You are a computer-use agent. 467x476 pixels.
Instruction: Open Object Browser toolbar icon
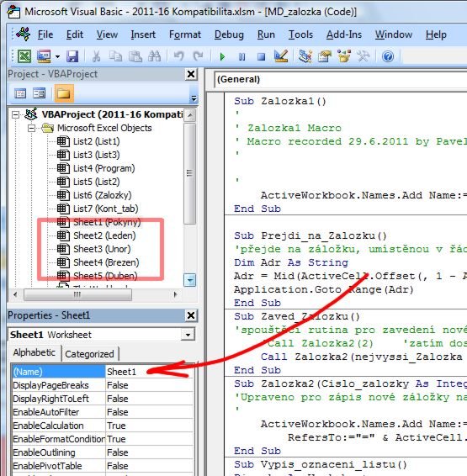[344, 56]
